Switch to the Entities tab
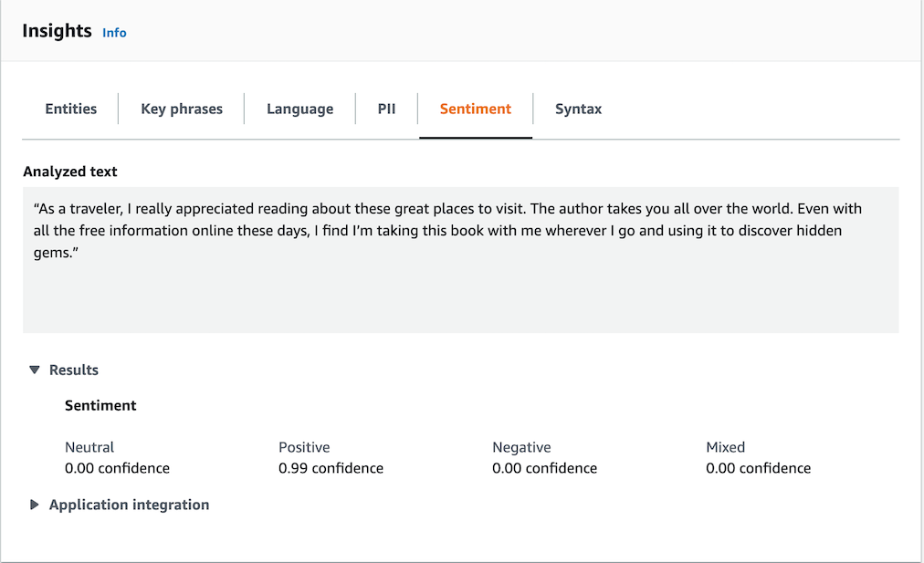 pyautogui.click(x=70, y=109)
